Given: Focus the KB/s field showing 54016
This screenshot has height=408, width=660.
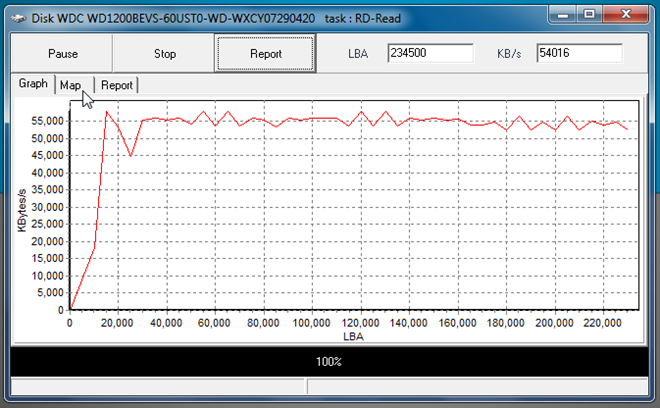Looking at the screenshot, I should (579, 53).
